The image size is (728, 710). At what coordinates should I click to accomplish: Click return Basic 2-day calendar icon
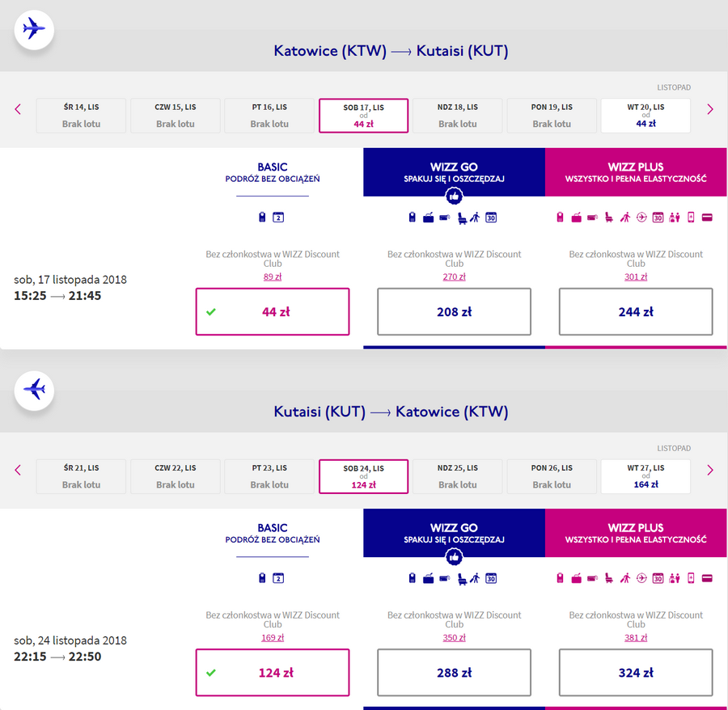tap(278, 578)
